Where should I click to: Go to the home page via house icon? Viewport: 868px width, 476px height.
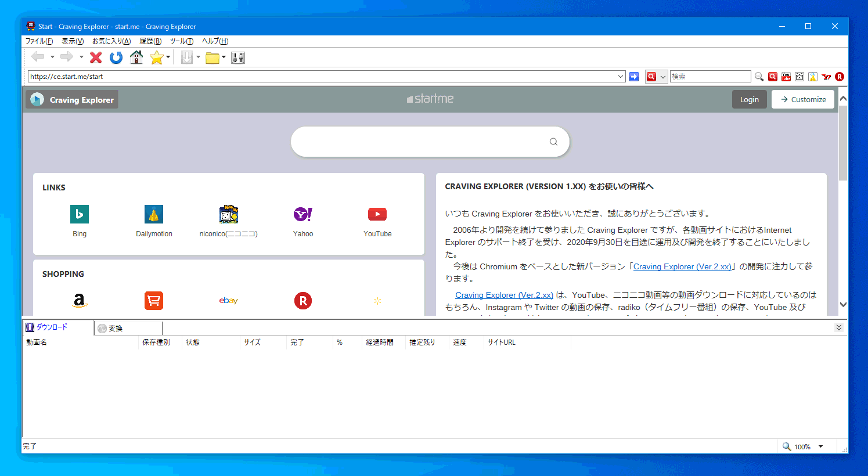pyautogui.click(x=136, y=57)
